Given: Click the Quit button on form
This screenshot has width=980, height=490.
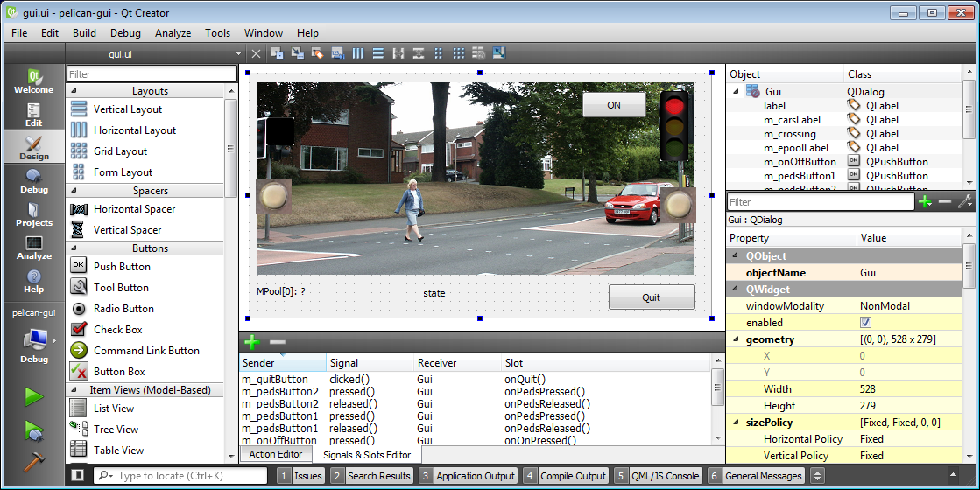Looking at the screenshot, I should pyautogui.click(x=651, y=297).
